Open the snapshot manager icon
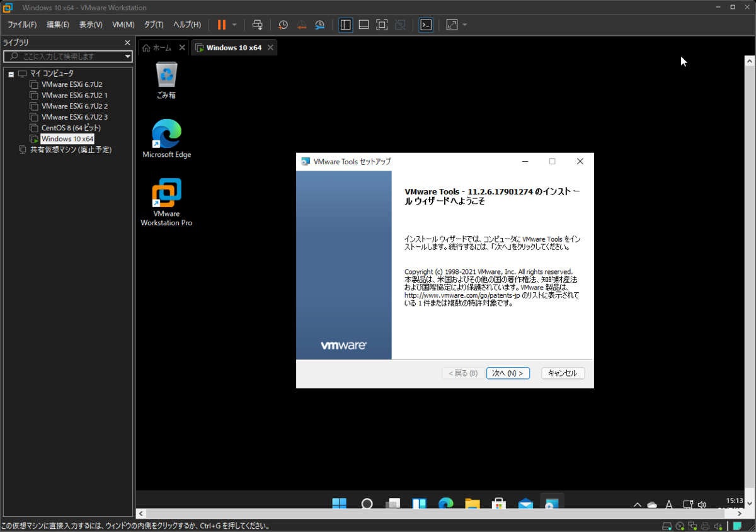The height and width of the screenshot is (532, 756). click(320, 25)
